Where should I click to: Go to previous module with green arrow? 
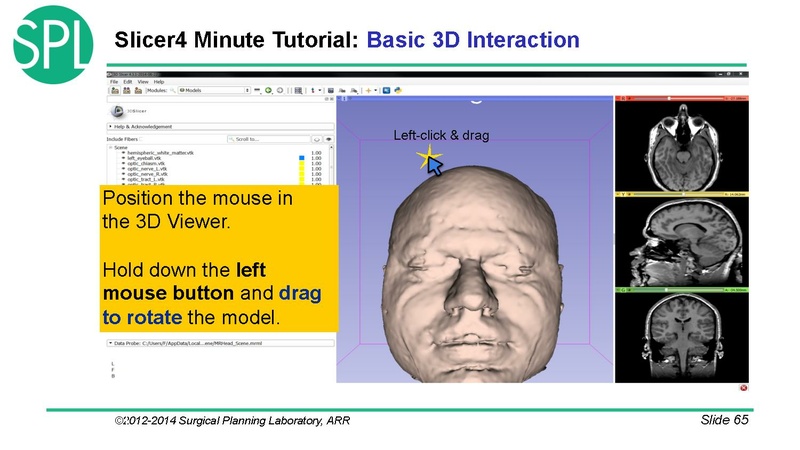[x=268, y=90]
